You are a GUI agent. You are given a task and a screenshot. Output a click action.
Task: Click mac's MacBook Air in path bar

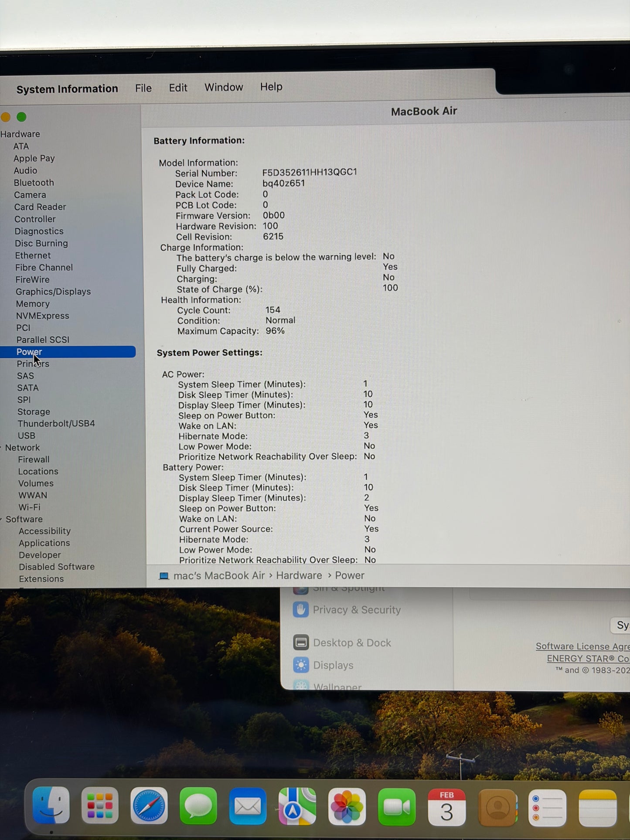tap(219, 576)
